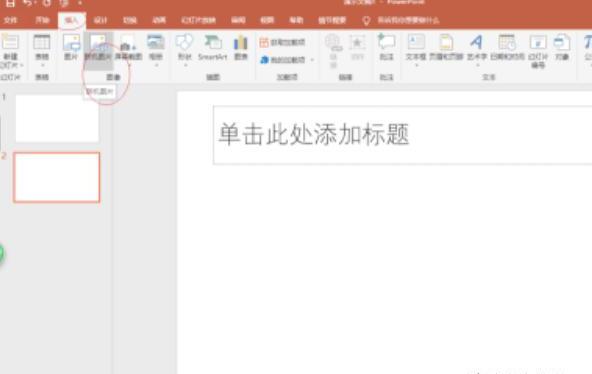The image size is (592, 374).
Task: Redo the last action
Action: (x=46, y=3)
